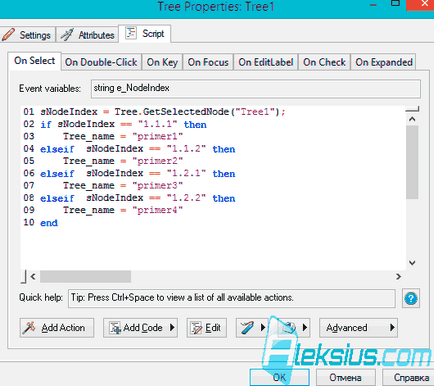Open the Add Code dropdown
Viewport: 434px width, 386px height.
(140, 328)
